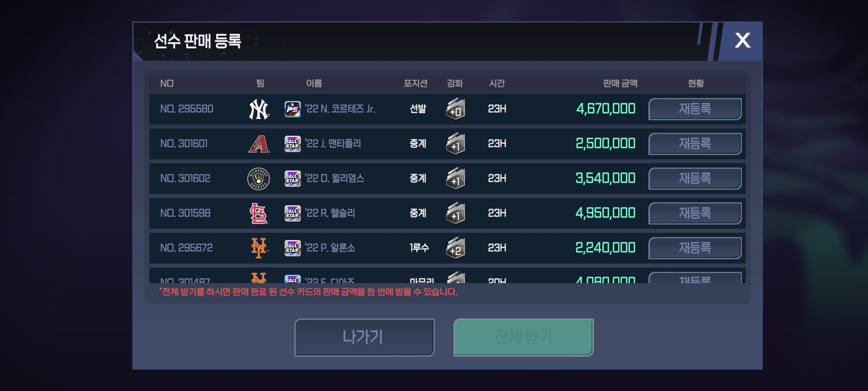Click 재등록 for D. 윌리엄스 listing
Viewport: 868px width, 391px height.
click(x=695, y=178)
